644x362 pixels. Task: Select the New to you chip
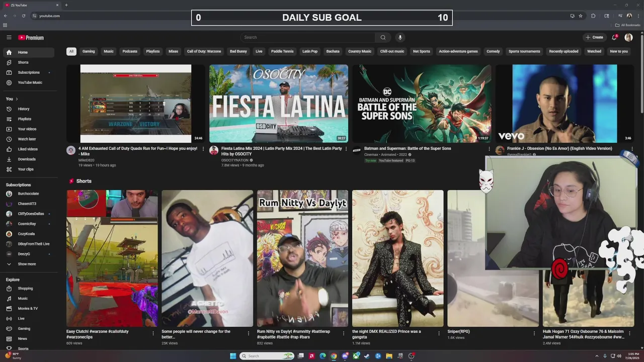pyautogui.click(x=619, y=51)
